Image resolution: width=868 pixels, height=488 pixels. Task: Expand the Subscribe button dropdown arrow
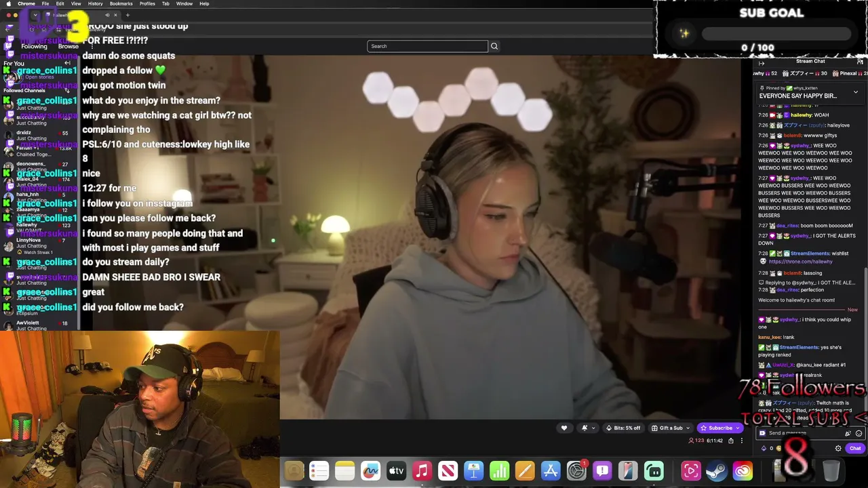coord(738,428)
